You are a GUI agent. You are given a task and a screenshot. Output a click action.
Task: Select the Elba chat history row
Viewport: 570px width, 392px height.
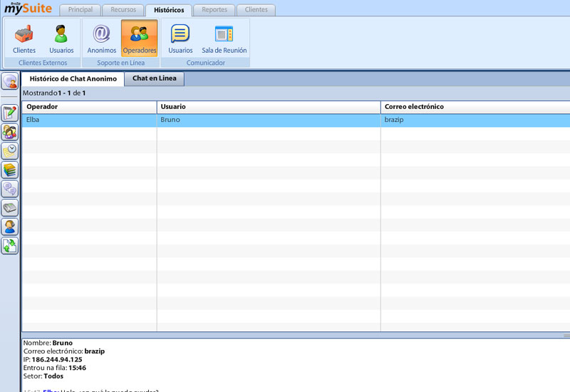[89, 120]
